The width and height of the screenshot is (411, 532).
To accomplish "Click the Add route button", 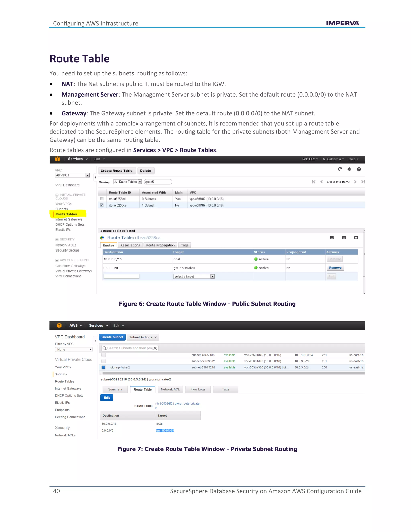I will (x=331, y=276).
